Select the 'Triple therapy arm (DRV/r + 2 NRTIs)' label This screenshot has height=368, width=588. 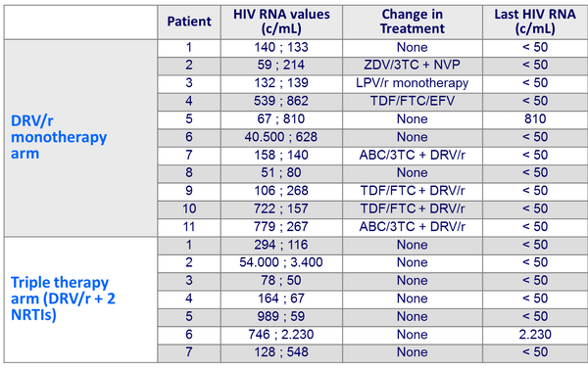click(63, 299)
